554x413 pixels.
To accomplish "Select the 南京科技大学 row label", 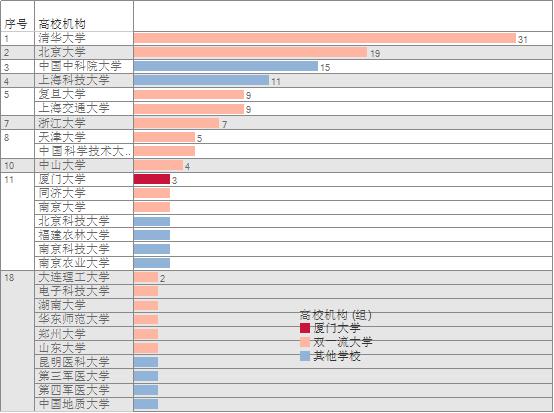I will pyautogui.click(x=74, y=249).
